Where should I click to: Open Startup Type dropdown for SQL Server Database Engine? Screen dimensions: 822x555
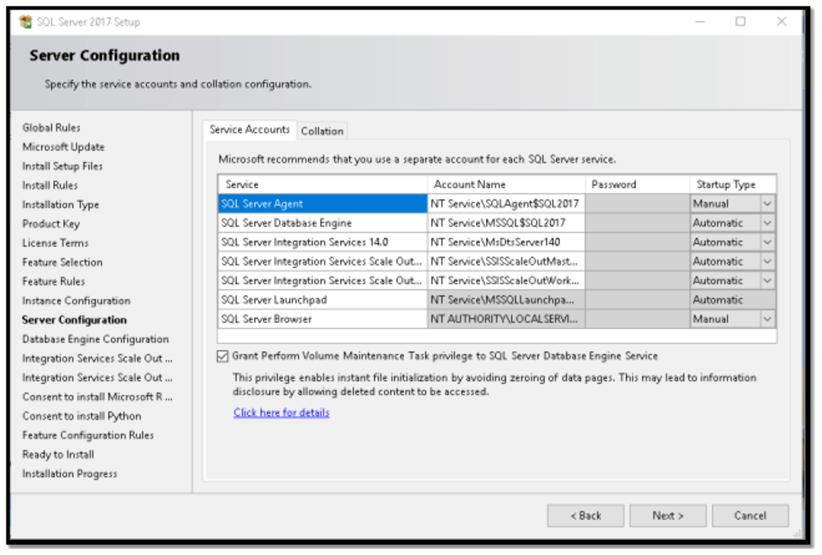767,223
